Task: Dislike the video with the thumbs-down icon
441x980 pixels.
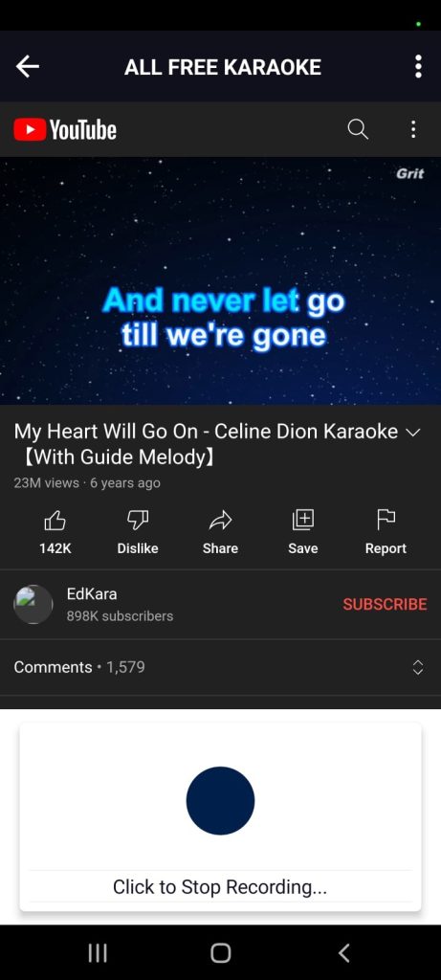Action: pos(138,520)
